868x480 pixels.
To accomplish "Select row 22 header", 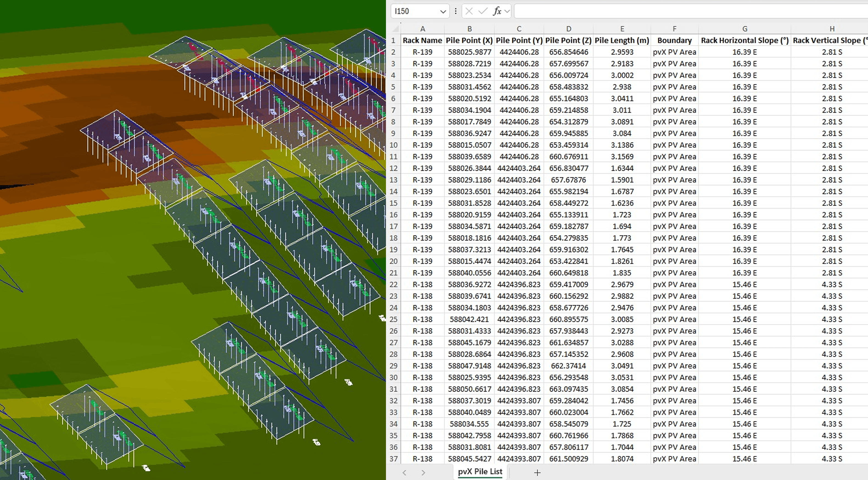I will click(x=393, y=284).
